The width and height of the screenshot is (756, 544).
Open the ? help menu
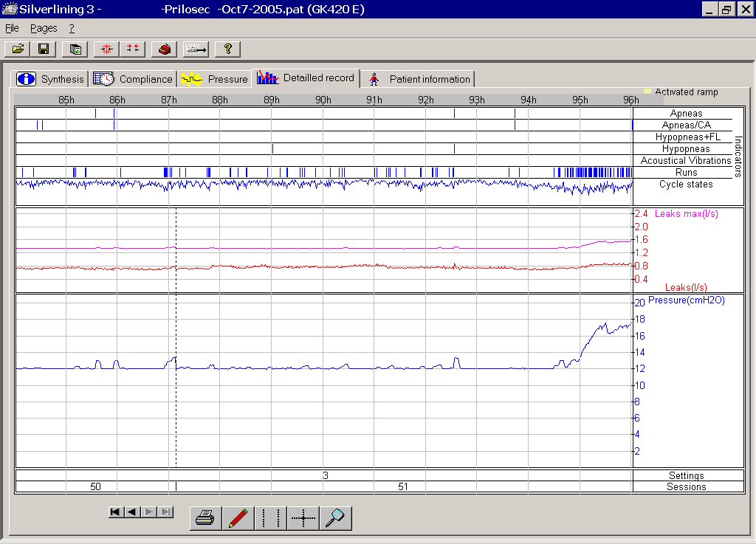tap(72, 29)
